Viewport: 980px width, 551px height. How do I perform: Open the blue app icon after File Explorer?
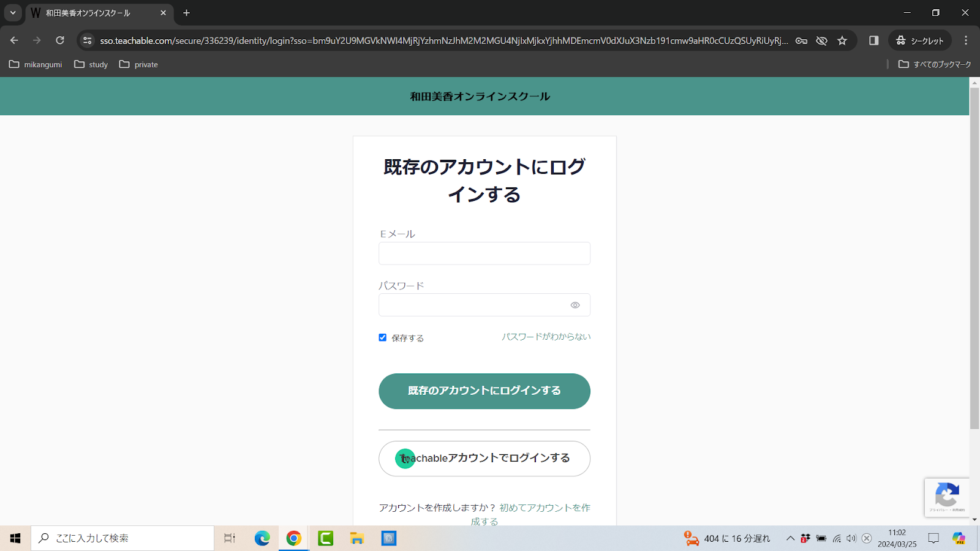point(389,538)
